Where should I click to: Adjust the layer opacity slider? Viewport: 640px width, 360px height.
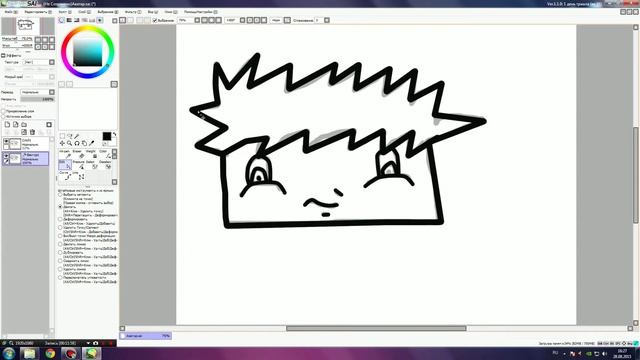coord(37,99)
